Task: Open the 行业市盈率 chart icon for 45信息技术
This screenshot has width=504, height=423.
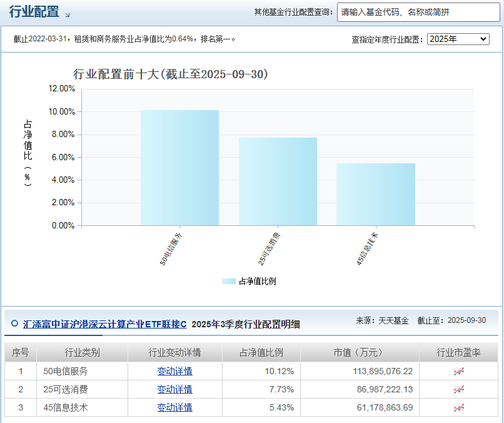Action: click(x=458, y=407)
